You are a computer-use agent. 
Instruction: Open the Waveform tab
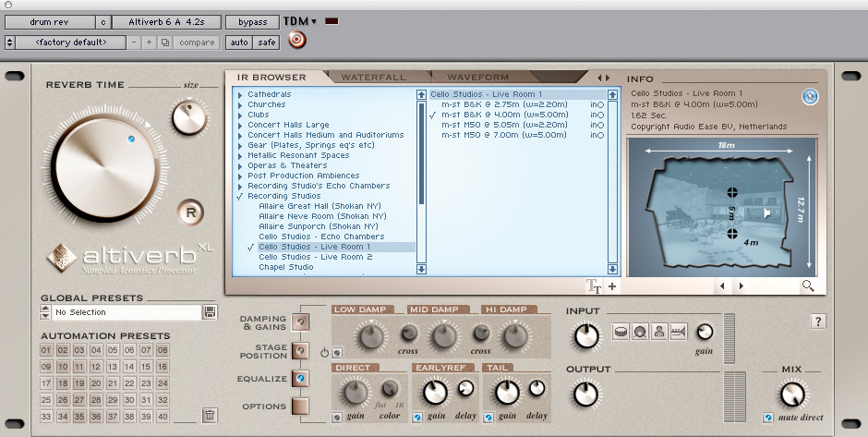coord(477,77)
